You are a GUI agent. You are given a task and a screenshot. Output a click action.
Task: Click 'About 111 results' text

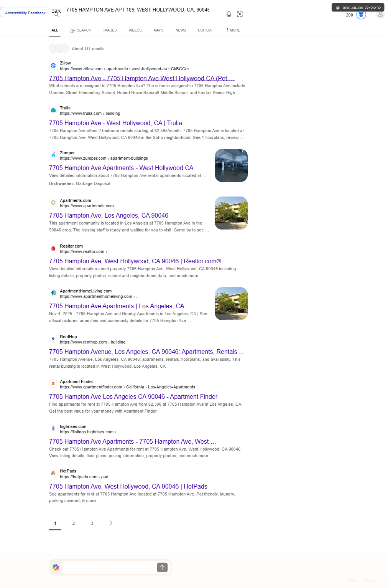coord(88,49)
